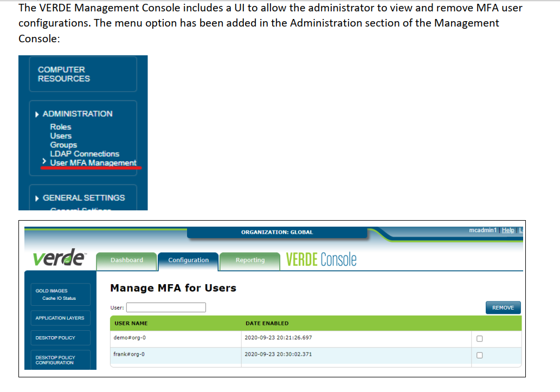
Task: Click the verde logo
Action: [x=59, y=258]
